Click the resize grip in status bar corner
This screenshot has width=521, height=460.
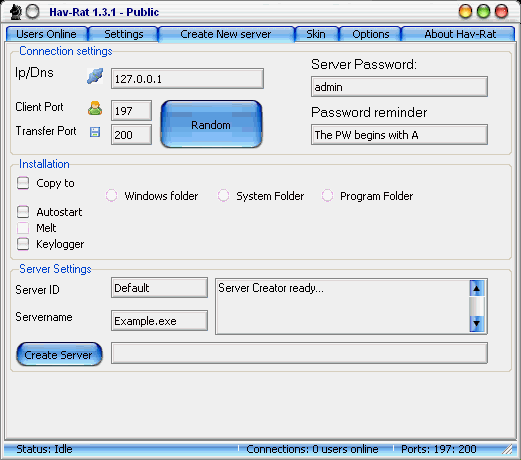coord(508,449)
